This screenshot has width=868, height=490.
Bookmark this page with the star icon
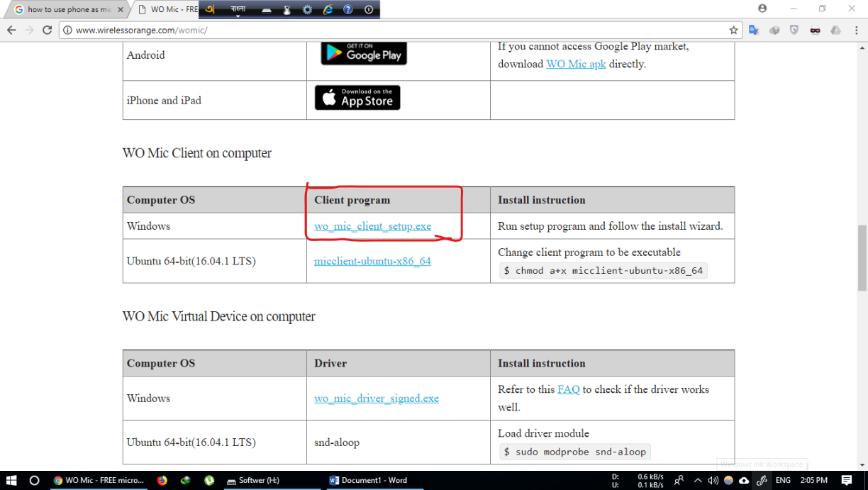pyautogui.click(x=733, y=30)
